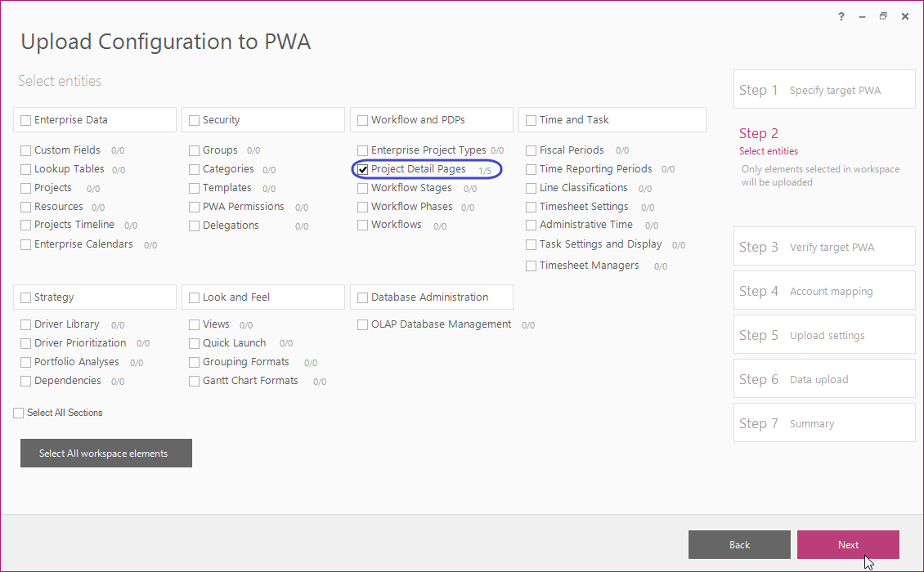This screenshot has width=924, height=572.
Task: Click the 1/5 count beside Project Detail Pages
Action: point(485,171)
